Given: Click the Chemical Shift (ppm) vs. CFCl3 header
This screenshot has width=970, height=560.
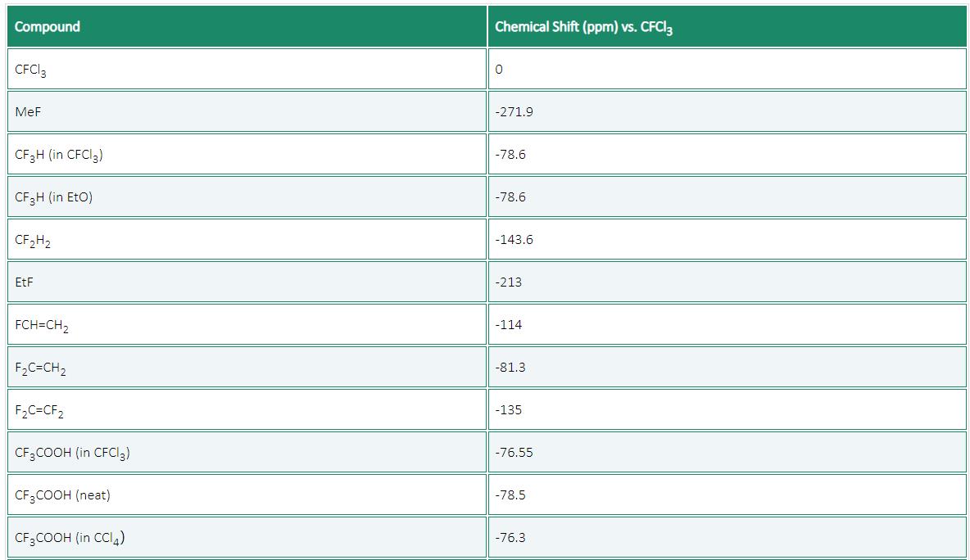Looking at the screenshot, I should pos(727,26).
